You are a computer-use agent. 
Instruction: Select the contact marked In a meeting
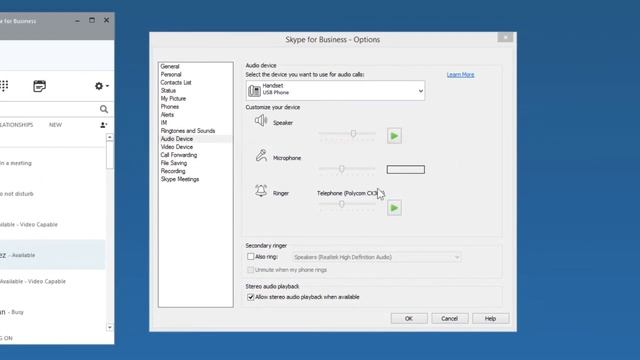[x=53, y=163]
